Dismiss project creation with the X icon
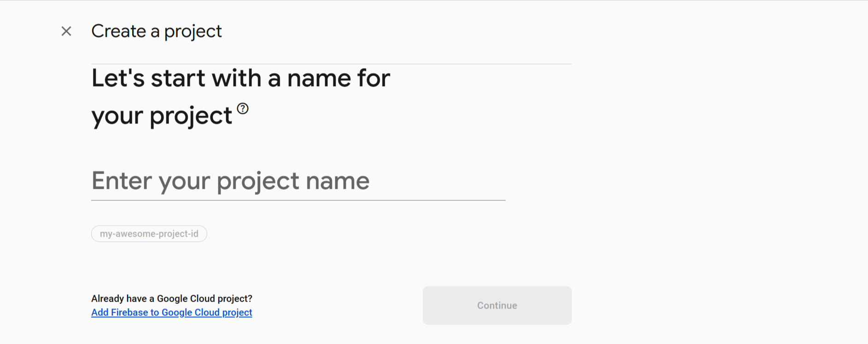The width and height of the screenshot is (868, 344). (66, 31)
